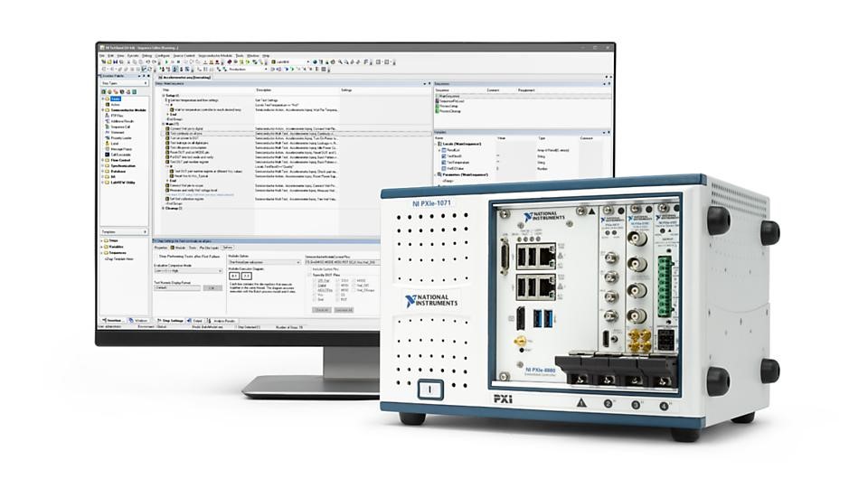Open the Execute menu in menu bar
The image size is (868, 488).
(x=133, y=56)
